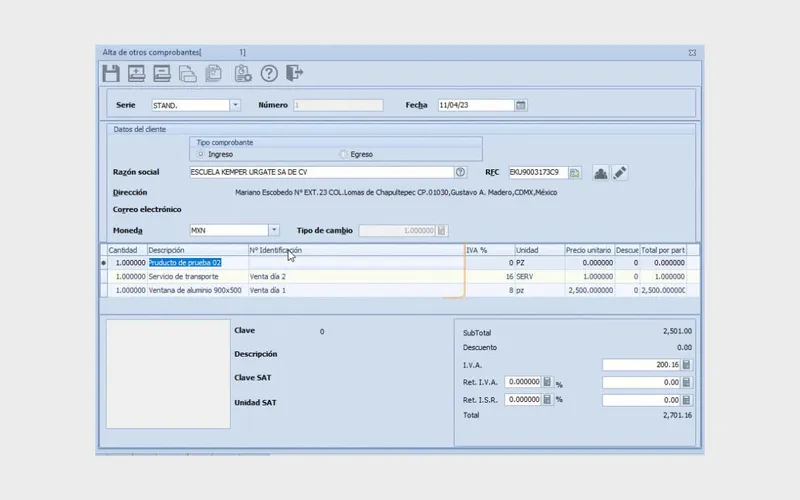Expand the Serie dropdown arrow
The height and width of the screenshot is (500, 800).
pyautogui.click(x=235, y=105)
